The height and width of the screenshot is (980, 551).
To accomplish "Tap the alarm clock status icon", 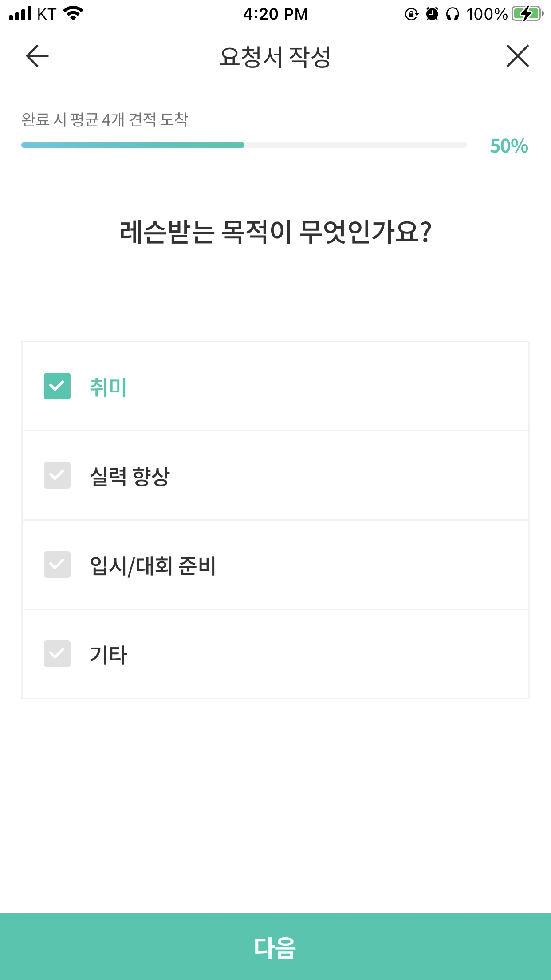I will pyautogui.click(x=432, y=14).
